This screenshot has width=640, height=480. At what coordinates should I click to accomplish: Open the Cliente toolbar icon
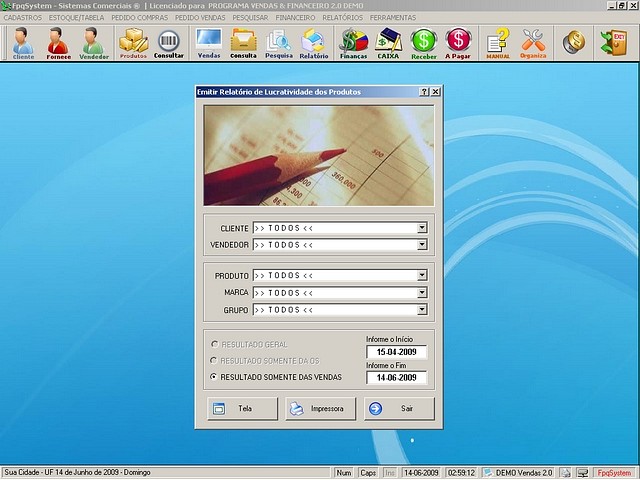click(x=23, y=43)
